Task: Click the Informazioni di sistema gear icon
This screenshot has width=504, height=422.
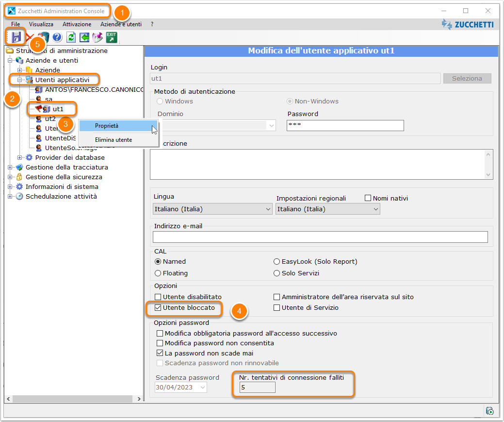Action: (19, 186)
